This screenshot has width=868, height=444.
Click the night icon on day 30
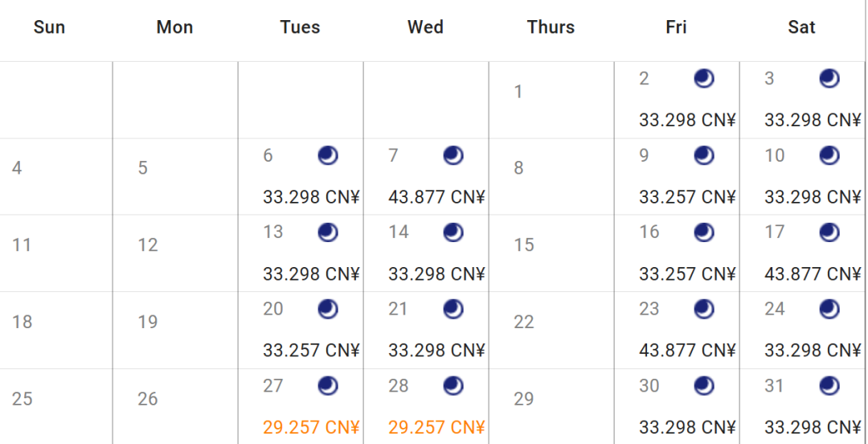(x=704, y=386)
